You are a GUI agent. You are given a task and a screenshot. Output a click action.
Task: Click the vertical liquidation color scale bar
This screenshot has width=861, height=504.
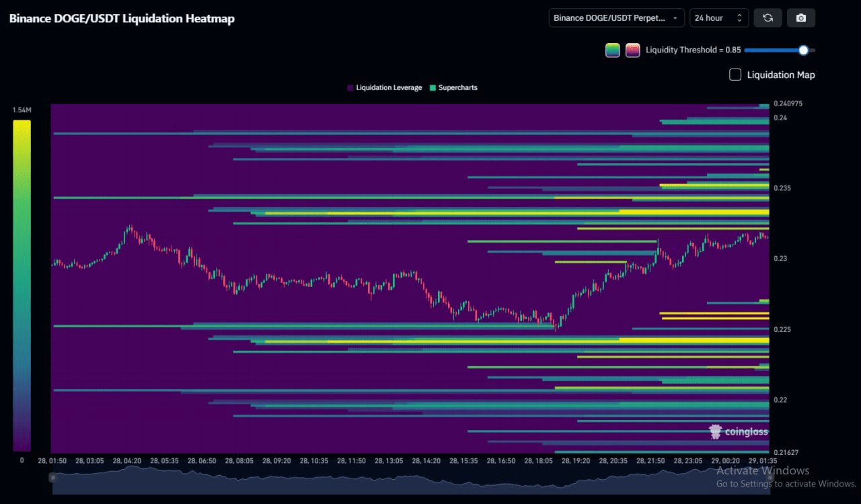[x=22, y=286]
